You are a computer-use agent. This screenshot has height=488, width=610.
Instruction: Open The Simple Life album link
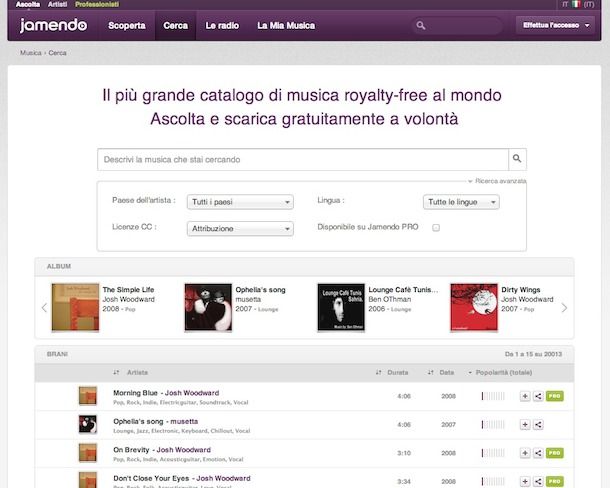128,290
